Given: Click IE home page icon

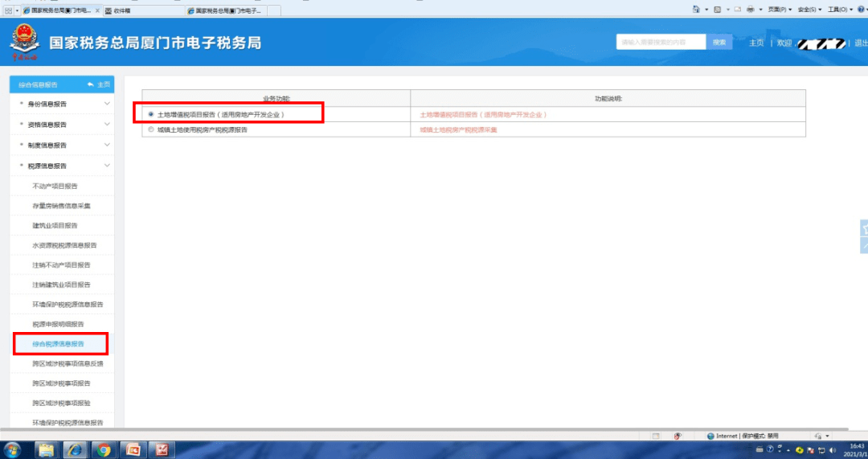Looking at the screenshot, I should [696, 10].
